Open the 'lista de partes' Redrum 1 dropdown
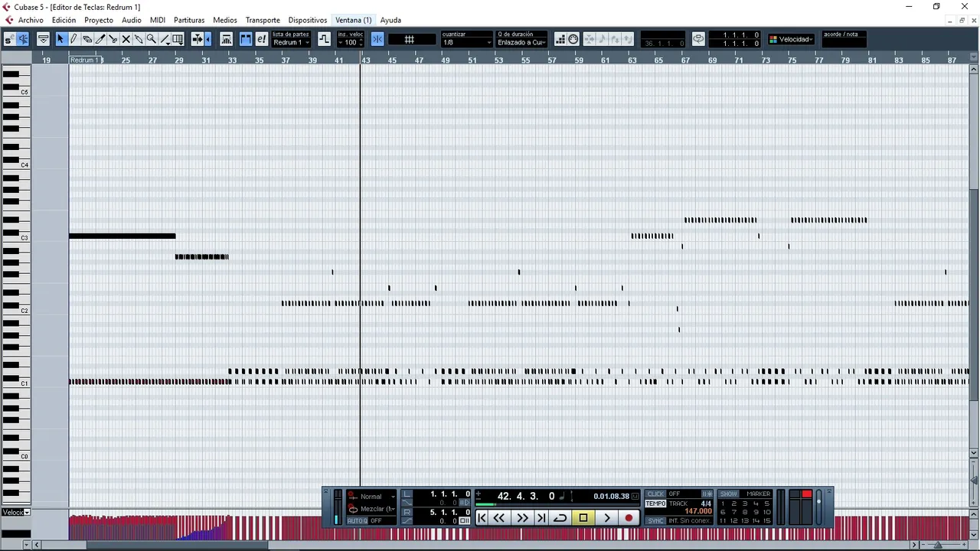Viewport: 980px width, 551px height. (291, 42)
